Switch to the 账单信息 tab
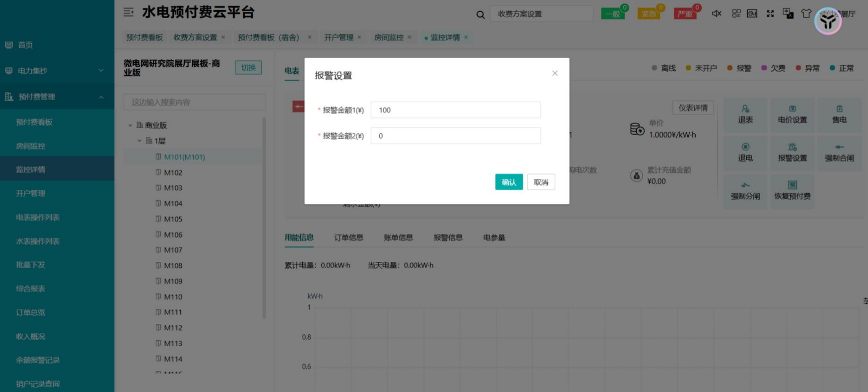The width and height of the screenshot is (868, 392). coord(398,237)
